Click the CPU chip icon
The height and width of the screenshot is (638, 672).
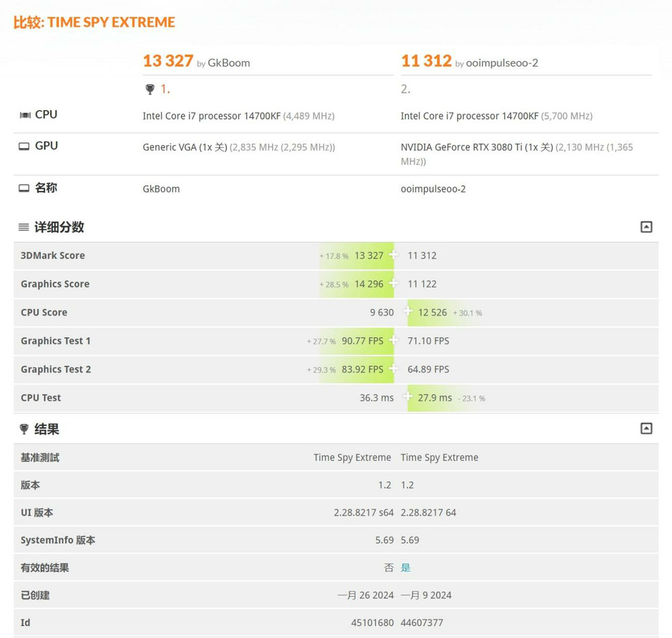pyautogui.click(x=26, y=115)
